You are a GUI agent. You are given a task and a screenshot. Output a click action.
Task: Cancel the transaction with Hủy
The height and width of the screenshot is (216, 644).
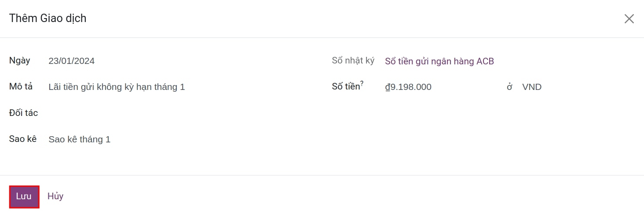55,197
